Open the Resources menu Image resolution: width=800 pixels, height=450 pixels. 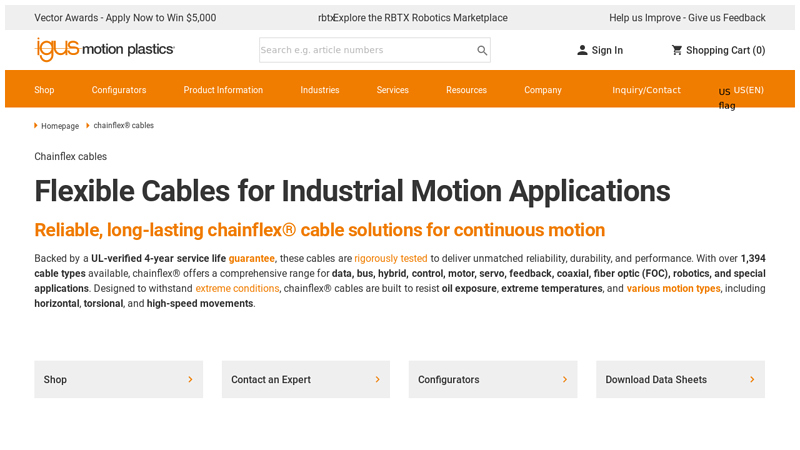coord(466,90)
